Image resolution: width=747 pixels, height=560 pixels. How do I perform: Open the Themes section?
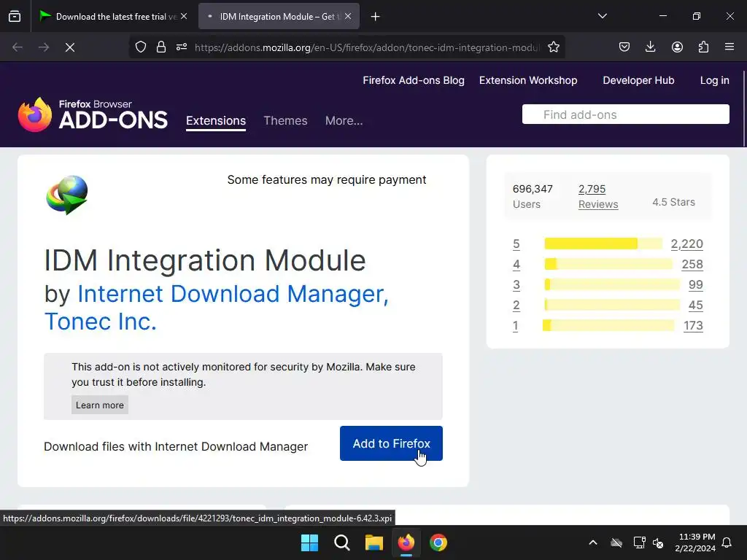[x=285, y=121]
